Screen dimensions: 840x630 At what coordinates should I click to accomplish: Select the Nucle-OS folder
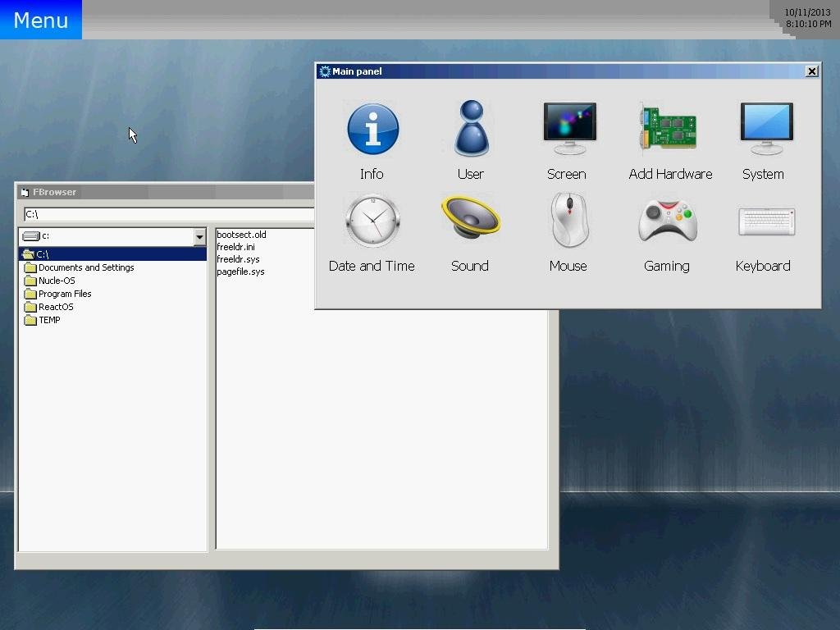[56, 281]
